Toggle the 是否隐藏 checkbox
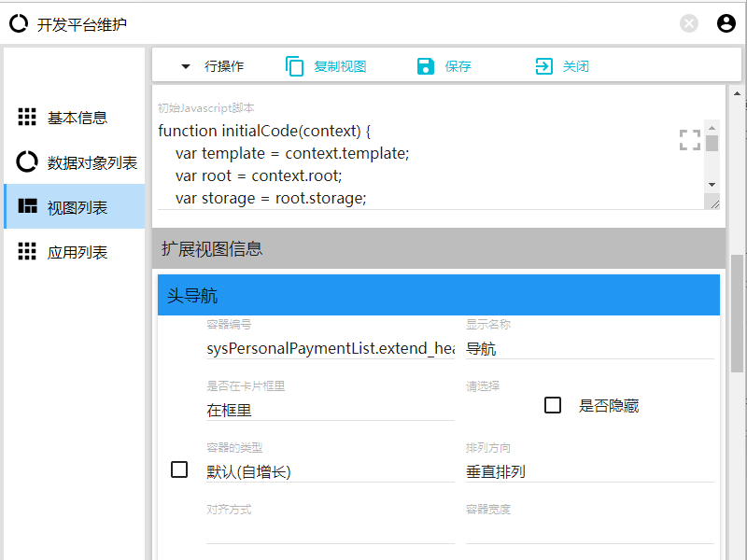Viewport: 747px width, 560px height. point(553,405)
